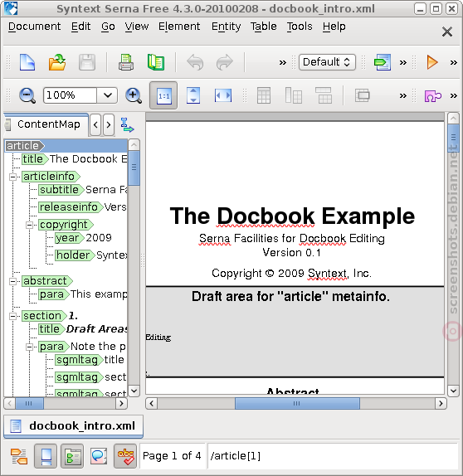Image resolution: width=463 pixels, height=476 pixels.
Task: Open the Element menu
Action: point(179,27)
